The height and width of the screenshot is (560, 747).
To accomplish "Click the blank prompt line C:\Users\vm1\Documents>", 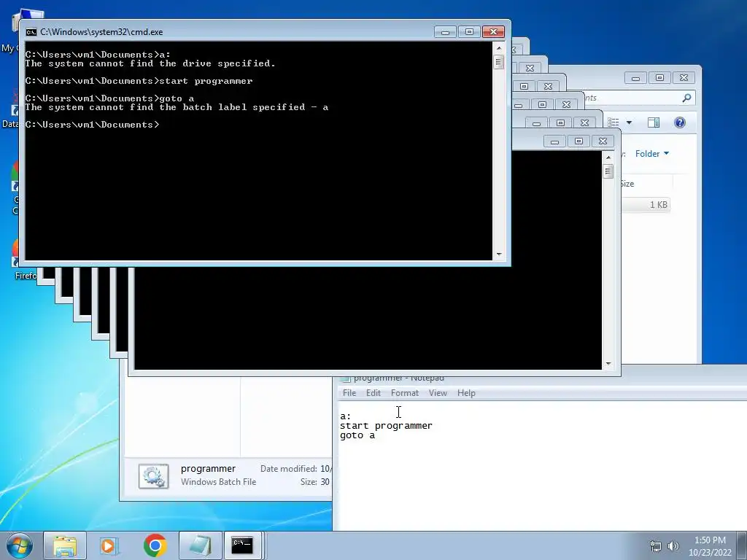I will 92,125.
